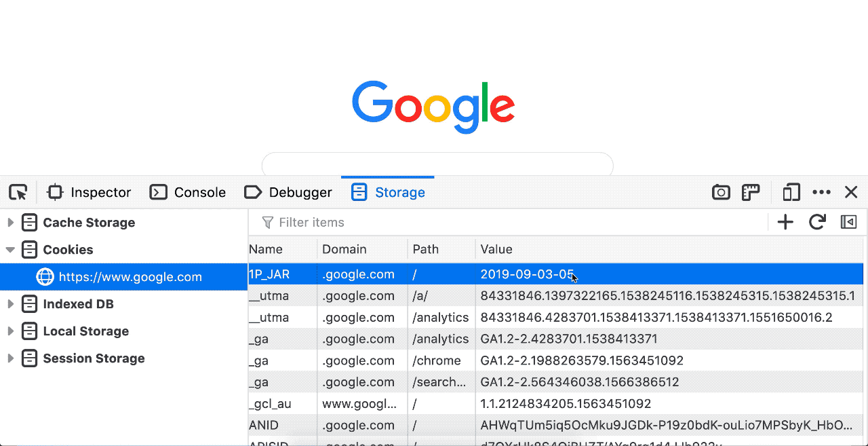The height and width of the screenshot is (446, 868).
Task: Click the globe icon beside https://www.google.com
Action: click(x=44, y=277)
